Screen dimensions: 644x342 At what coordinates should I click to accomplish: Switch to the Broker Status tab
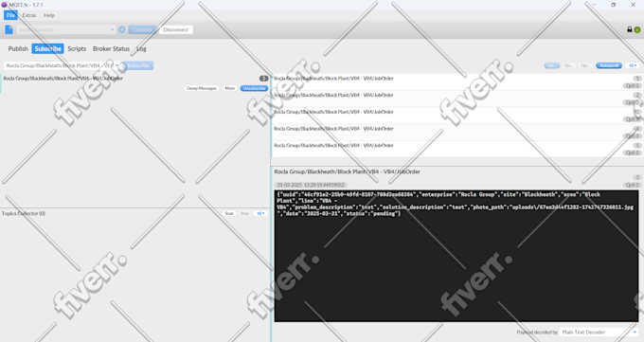(111, 48)
